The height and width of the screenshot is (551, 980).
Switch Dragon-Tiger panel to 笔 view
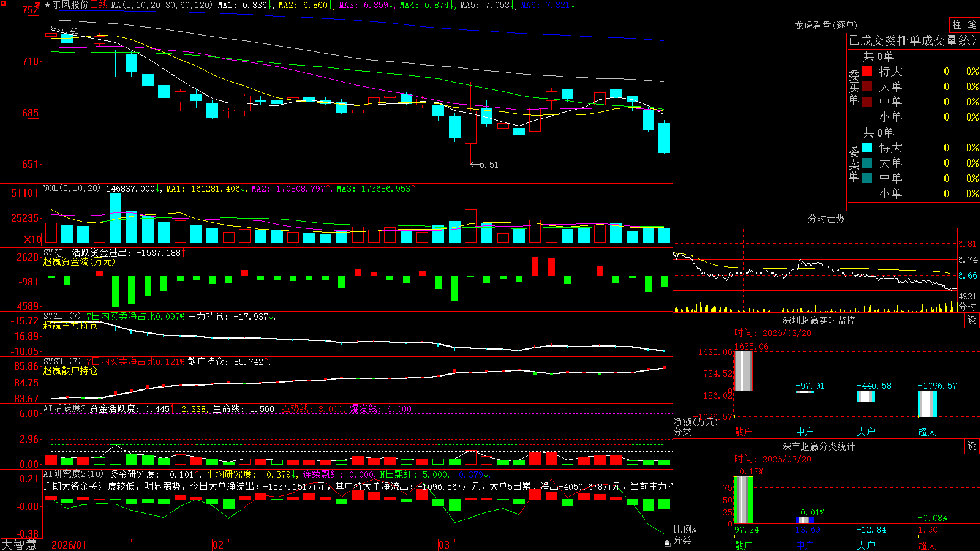pos(973,24)
